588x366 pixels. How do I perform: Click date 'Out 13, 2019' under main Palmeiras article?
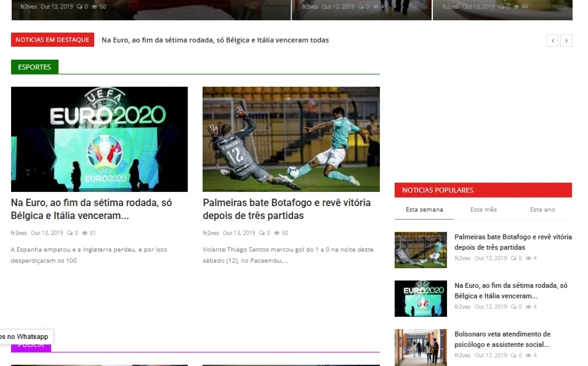coord(239,233)
